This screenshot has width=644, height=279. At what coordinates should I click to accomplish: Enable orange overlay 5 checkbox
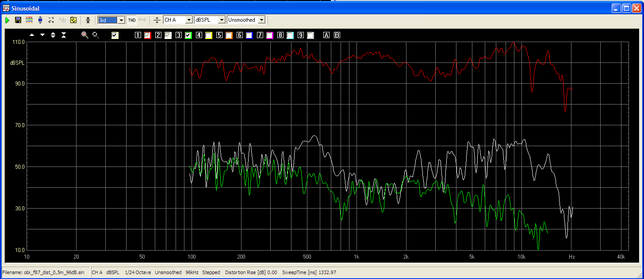pyautogui.click(x=229, y=35)
